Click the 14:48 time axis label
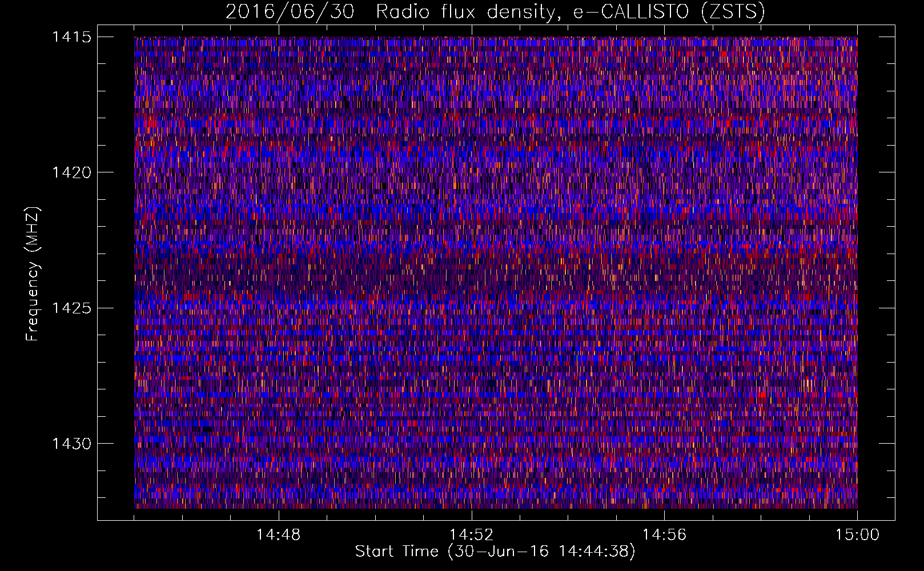924x571 pixels. [278, 535]
